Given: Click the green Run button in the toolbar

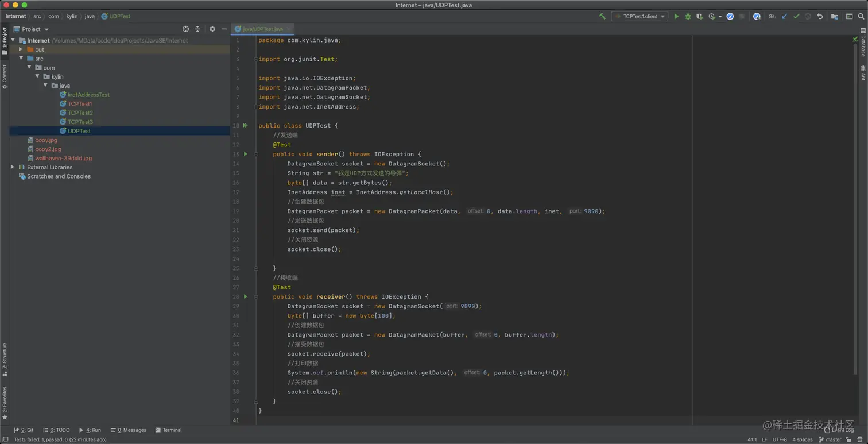Looking at the screenshot, I should click(676, 17).
